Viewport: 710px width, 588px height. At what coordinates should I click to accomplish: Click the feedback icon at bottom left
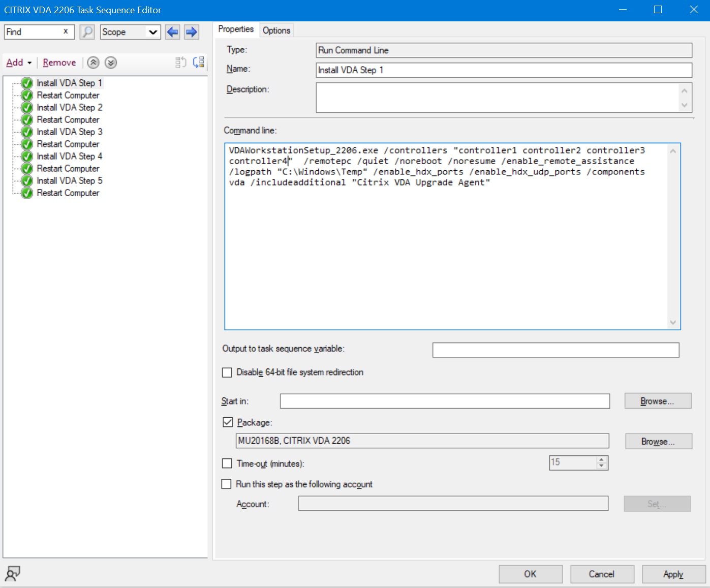[12, 574]
